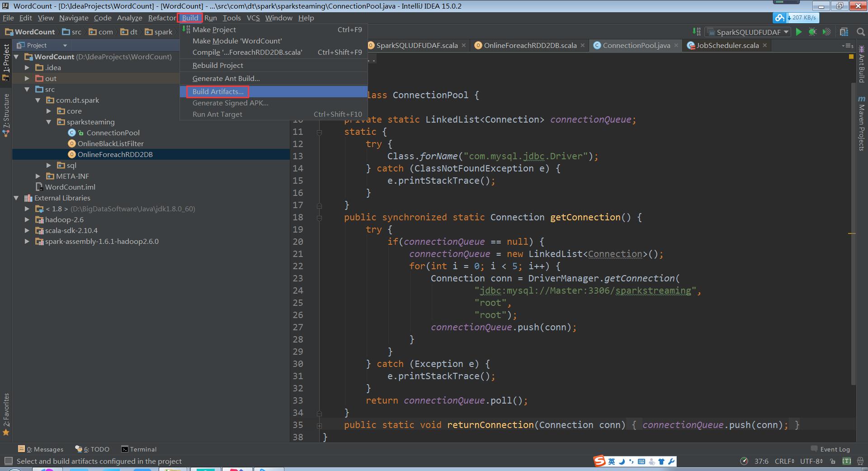Open Ant Build tool window on right strip
The width and height of the screenshot is (868, 471).
[861, 64]
